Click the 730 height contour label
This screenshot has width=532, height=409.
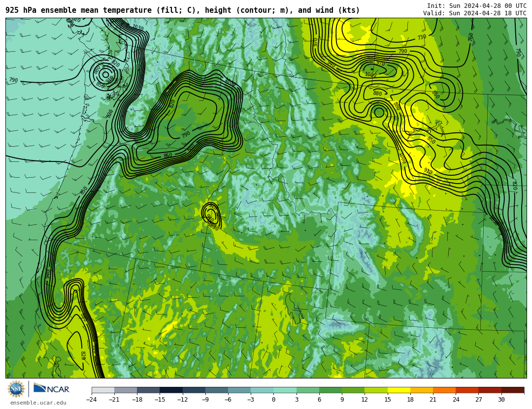click(421, 37)
